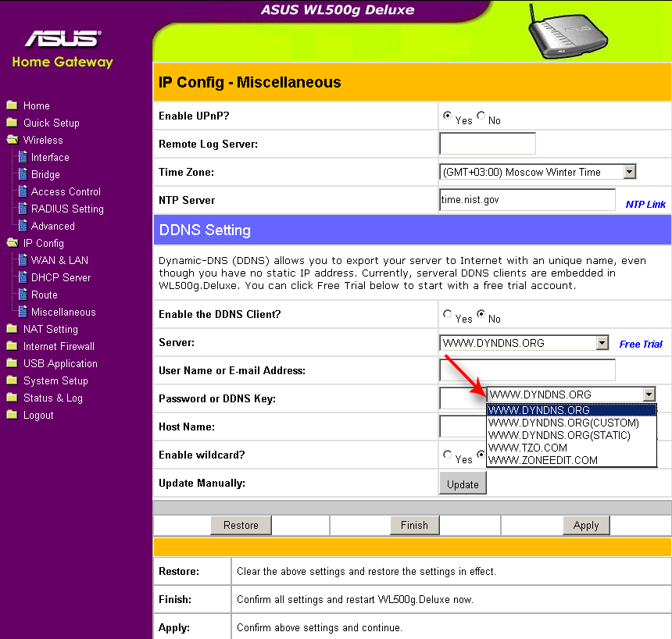This screenshot has width=672, height=639.
Task: Open the Home menu entry
Action: tap(37, 106)
